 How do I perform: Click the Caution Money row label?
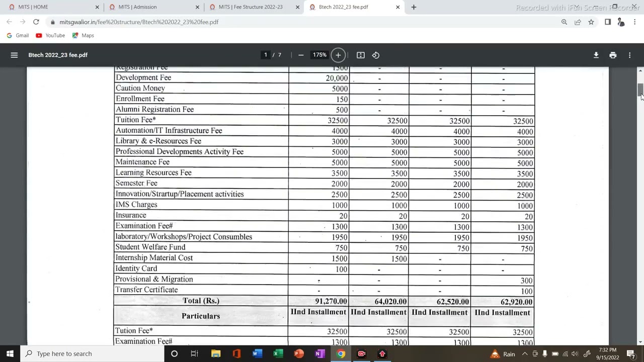tap(140, 88)
